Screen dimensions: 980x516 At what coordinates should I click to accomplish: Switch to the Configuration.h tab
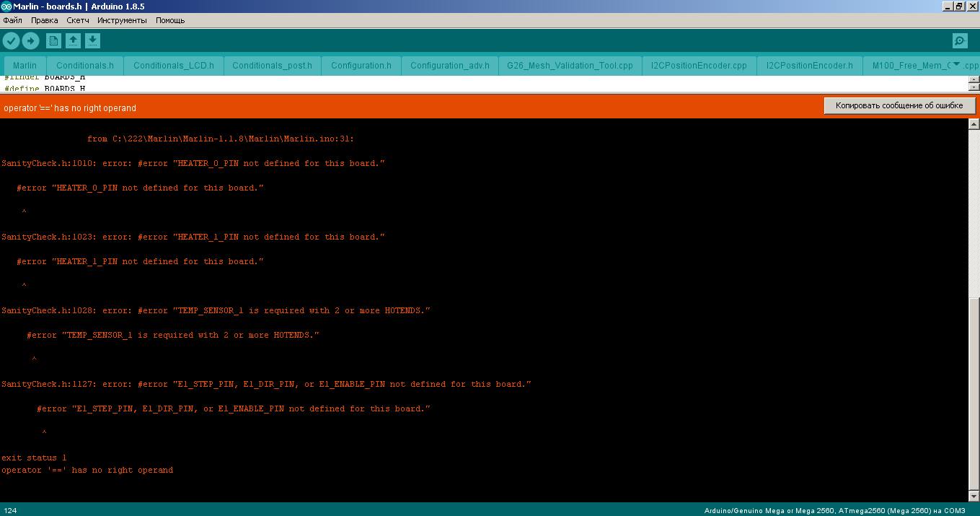coord(361,66)
